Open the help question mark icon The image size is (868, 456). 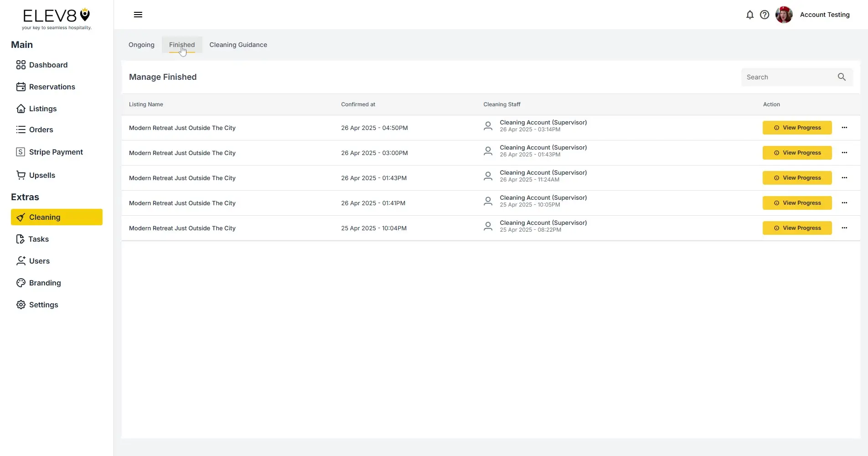(765, 15)
